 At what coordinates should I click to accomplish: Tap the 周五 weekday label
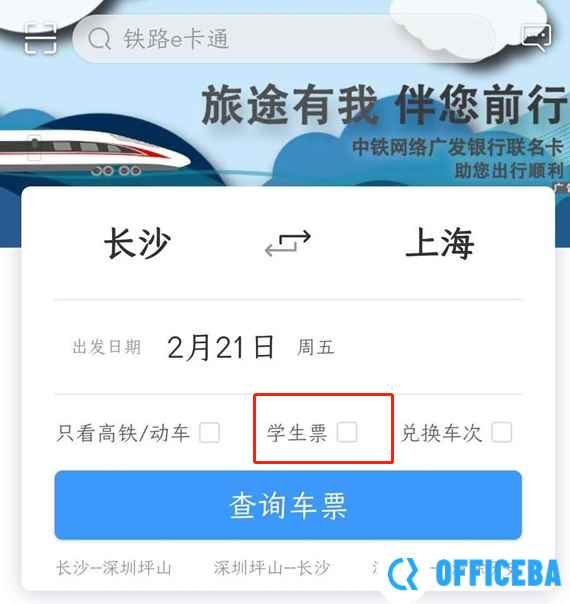(x=315, y=347)
